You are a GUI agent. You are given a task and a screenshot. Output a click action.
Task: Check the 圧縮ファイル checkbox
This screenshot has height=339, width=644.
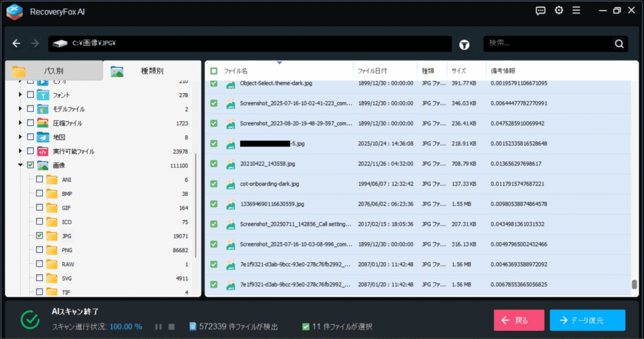[x=30, y=123]
